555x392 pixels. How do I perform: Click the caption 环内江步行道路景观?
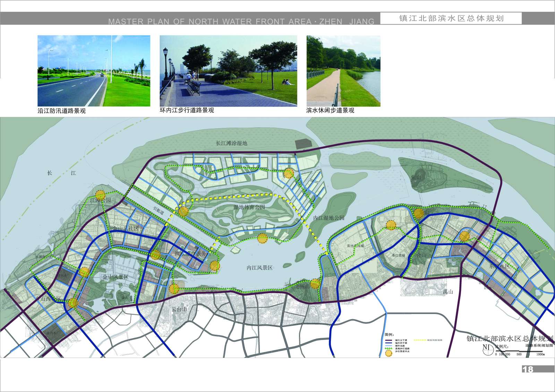187,110
